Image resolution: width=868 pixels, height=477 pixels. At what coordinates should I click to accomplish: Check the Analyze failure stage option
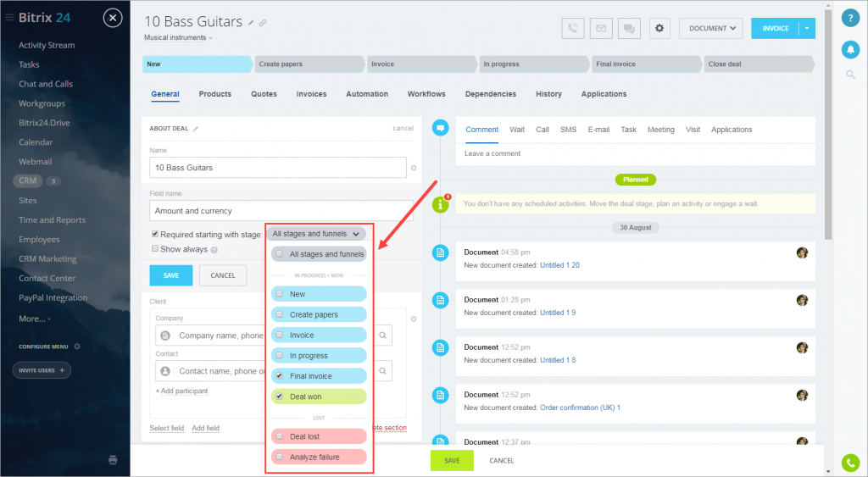[x=280, y=457]
